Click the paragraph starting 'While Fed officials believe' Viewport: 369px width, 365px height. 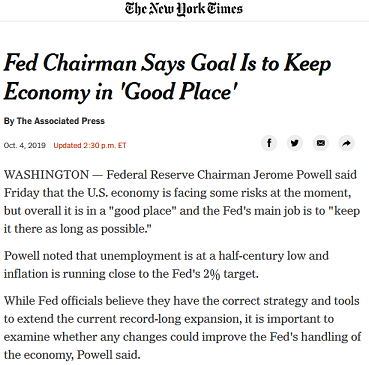coord(182,328)
